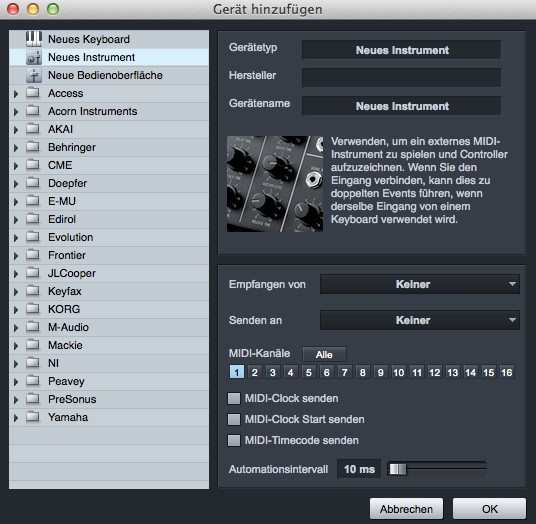Click the Yamaha folder icon
The image size is (536, 524).
point(33,417)
